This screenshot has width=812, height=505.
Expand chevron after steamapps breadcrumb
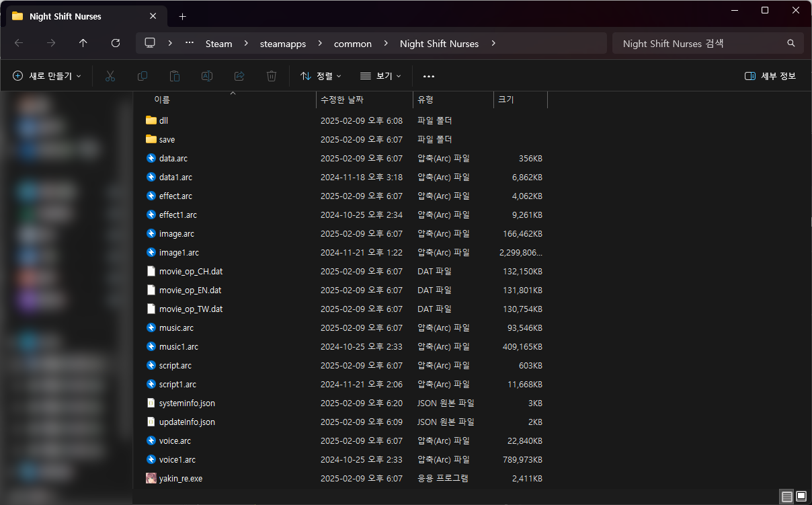point(320,43)
